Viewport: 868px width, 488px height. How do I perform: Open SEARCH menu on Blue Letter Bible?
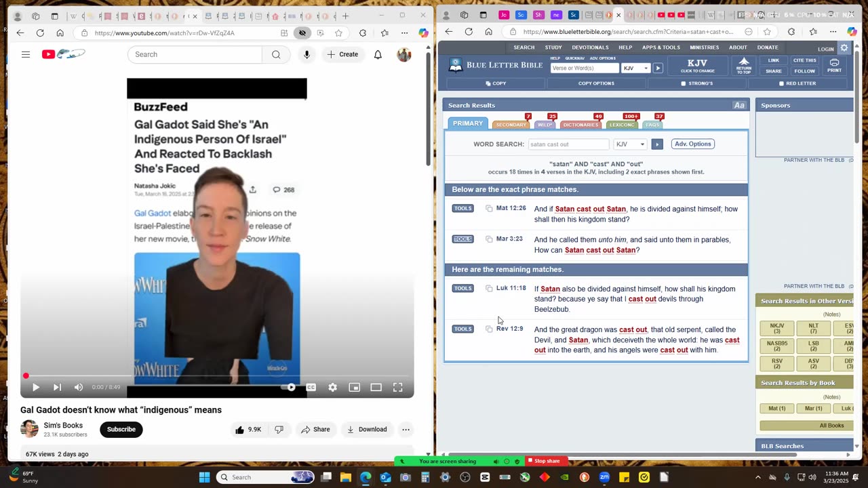[524, 47]
